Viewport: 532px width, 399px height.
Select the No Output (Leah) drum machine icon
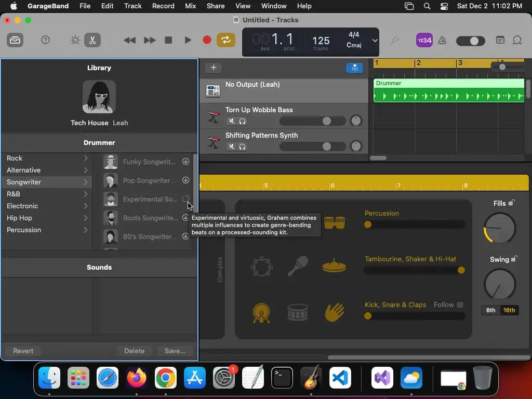pos(213,90)
